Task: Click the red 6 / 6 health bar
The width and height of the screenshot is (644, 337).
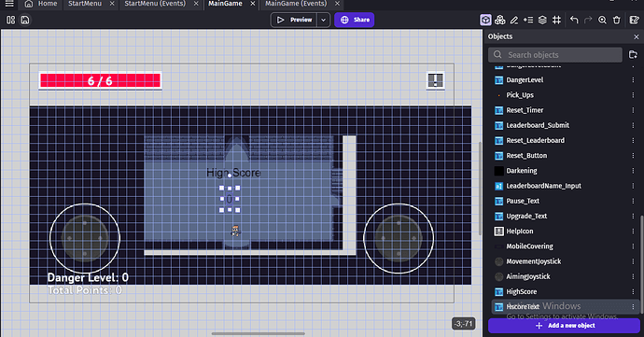Action: tap(100, 80)
